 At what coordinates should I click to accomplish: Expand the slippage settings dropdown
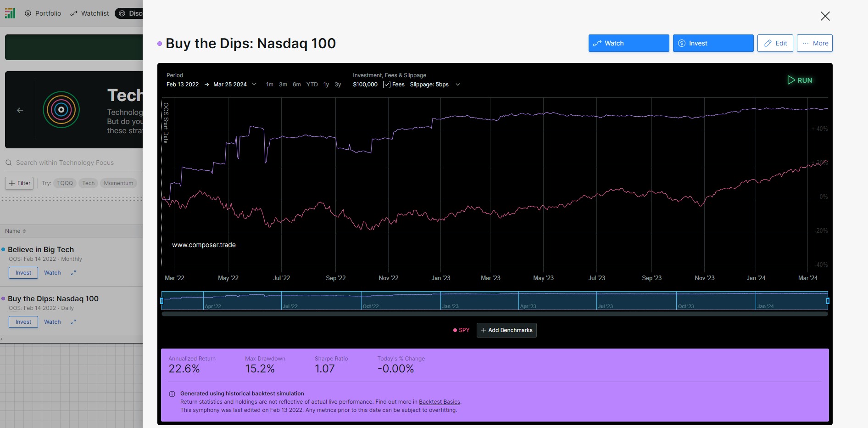click(x=457, y=84)
